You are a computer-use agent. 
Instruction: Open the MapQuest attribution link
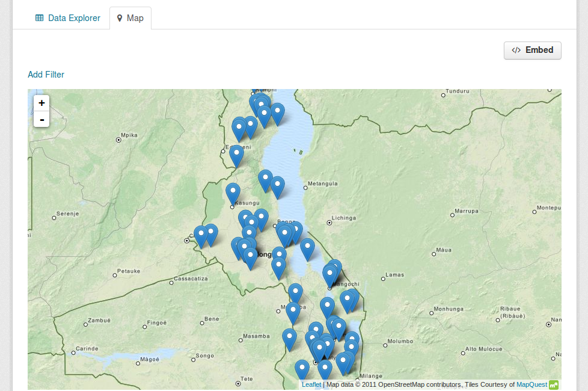(531, 384)
